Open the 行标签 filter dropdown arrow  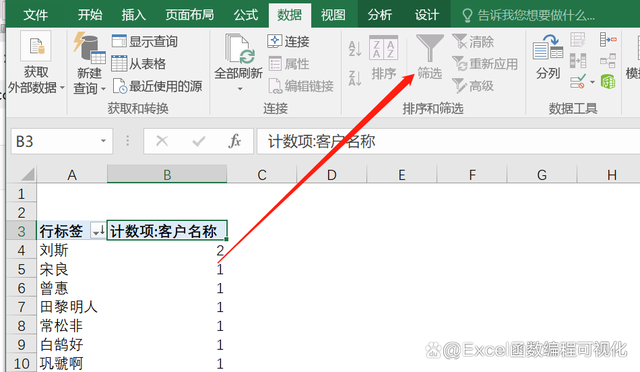pos(98,232)
